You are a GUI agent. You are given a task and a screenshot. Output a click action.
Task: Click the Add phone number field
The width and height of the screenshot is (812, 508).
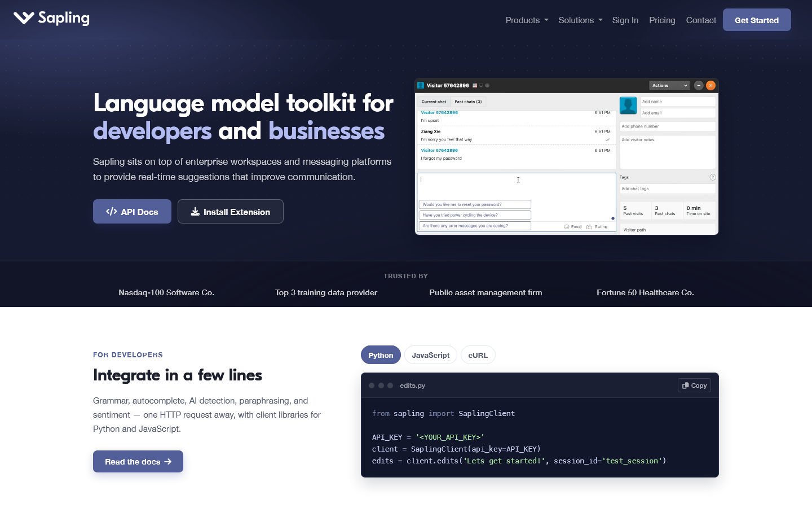click(668, 126)
